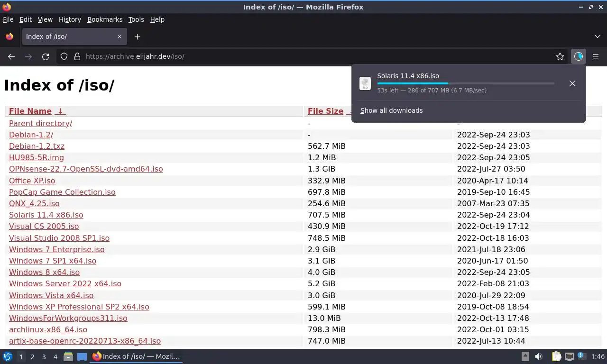Open the Firefox application menu
The height and width of the screenshot is (364, 607).
point(596,56)
